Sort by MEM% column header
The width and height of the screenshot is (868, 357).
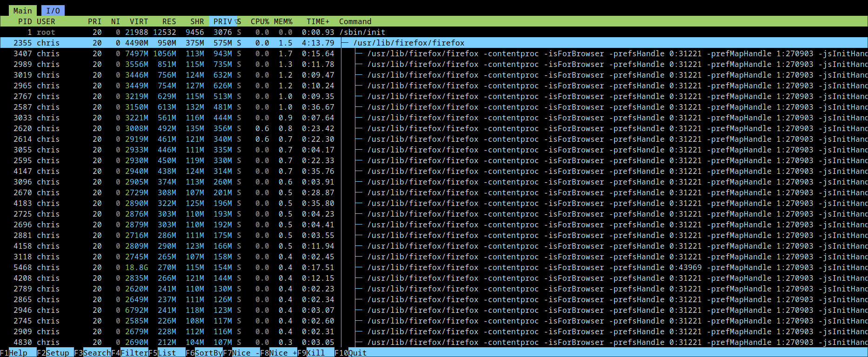pos(283,21)
